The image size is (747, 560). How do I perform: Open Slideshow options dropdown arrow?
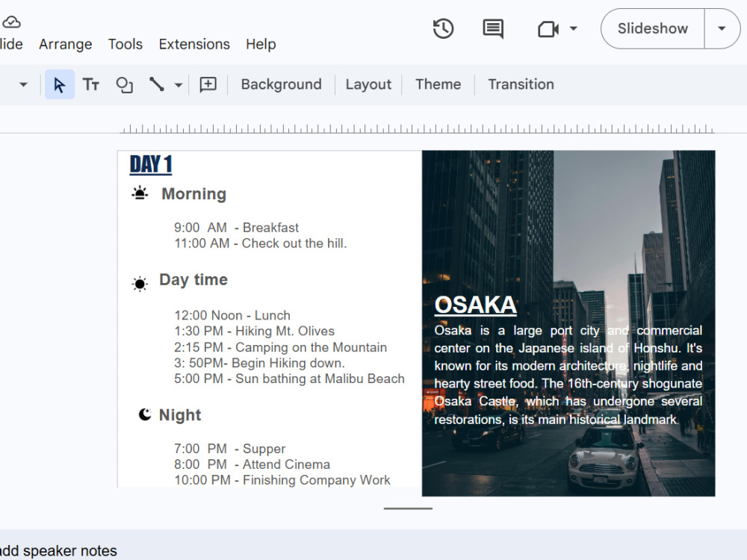pos(722,28)
